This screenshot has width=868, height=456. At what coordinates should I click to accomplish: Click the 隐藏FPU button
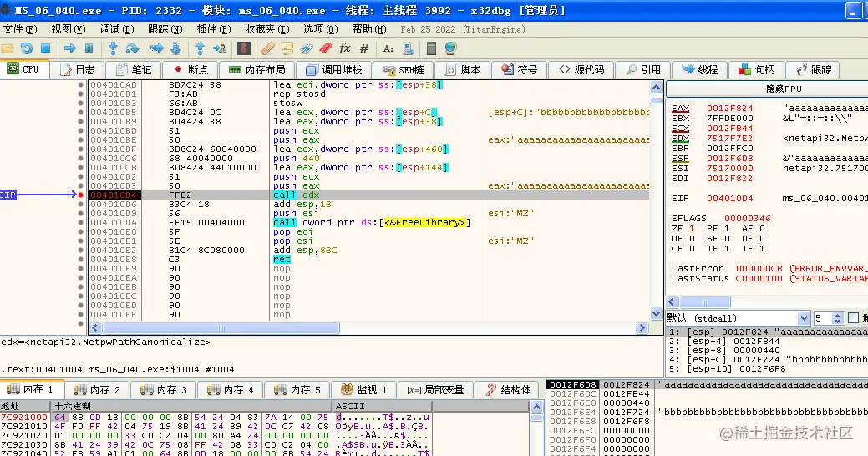coord(784,89)
